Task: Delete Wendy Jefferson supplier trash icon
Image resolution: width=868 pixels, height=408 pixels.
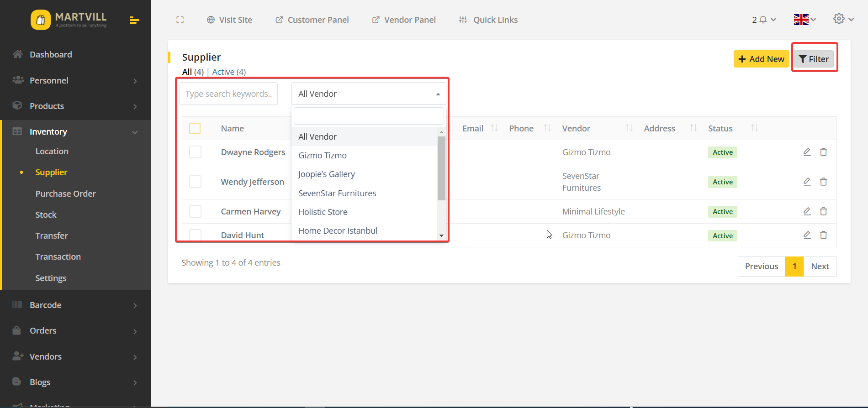Action: pyautogui.click(x=823, y=182)
